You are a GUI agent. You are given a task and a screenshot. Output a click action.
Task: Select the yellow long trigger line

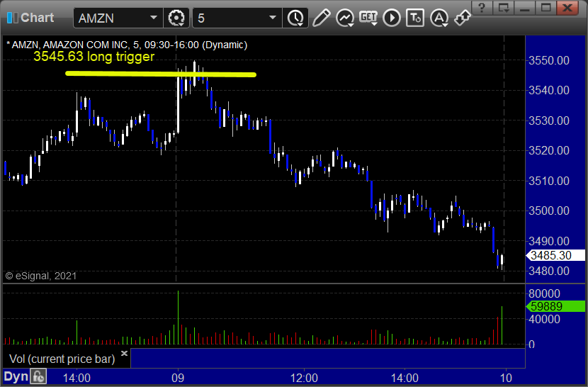click(x=161, y=74)
